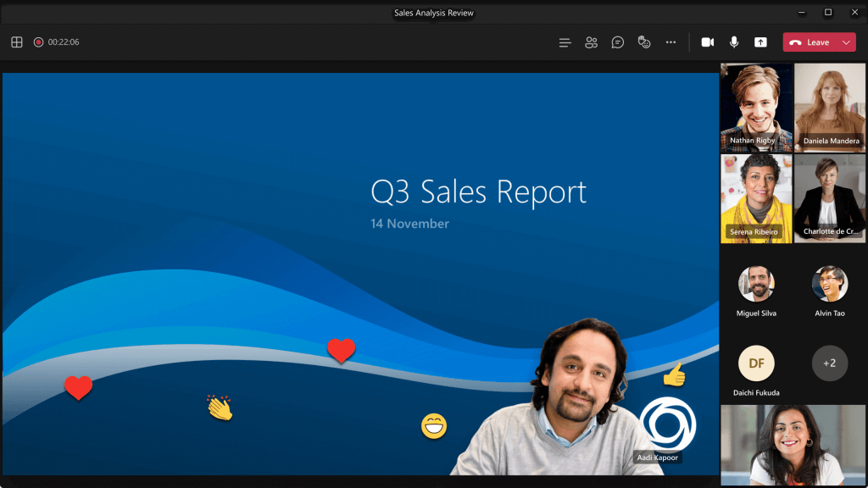This screenshot has width=868, height=488.
Task: Open the meeting chat
Action: click(x=618, y=42)
